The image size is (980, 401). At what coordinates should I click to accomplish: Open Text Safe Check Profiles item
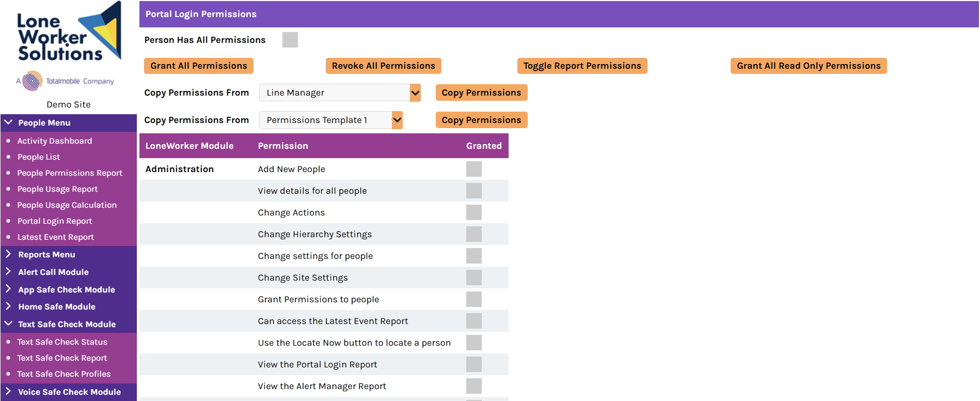point(64,374)
